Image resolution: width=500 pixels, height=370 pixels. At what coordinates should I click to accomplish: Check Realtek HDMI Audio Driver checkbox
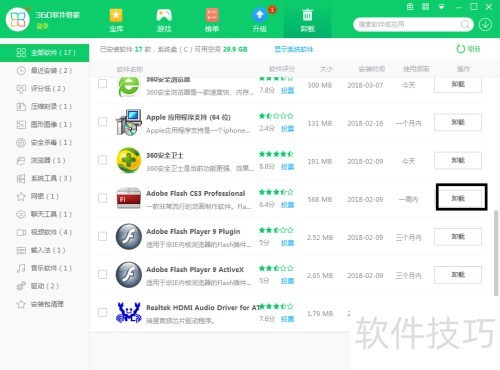click(103, 312)
